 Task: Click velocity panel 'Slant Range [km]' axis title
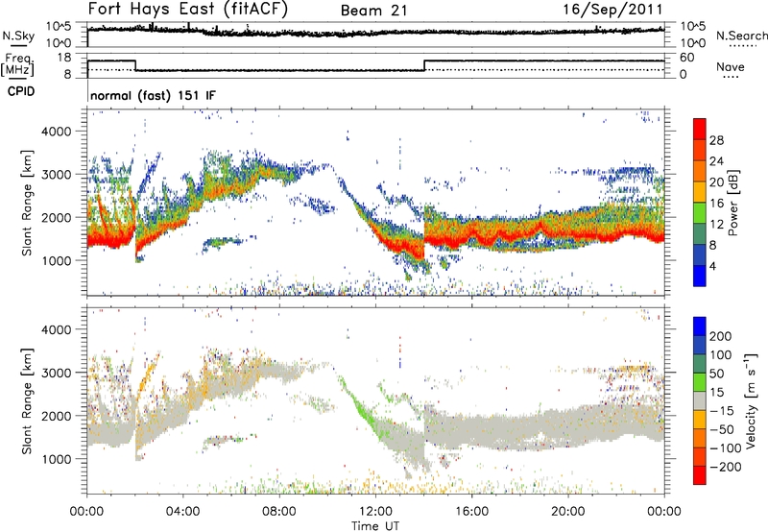(x=27, y=400)
